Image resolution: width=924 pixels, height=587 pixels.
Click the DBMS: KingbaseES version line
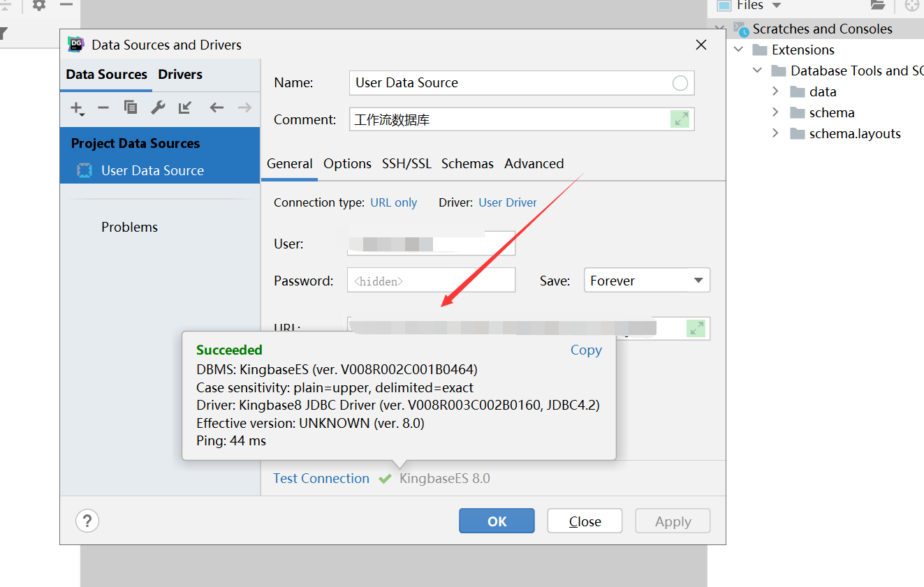tap(337, 369)
